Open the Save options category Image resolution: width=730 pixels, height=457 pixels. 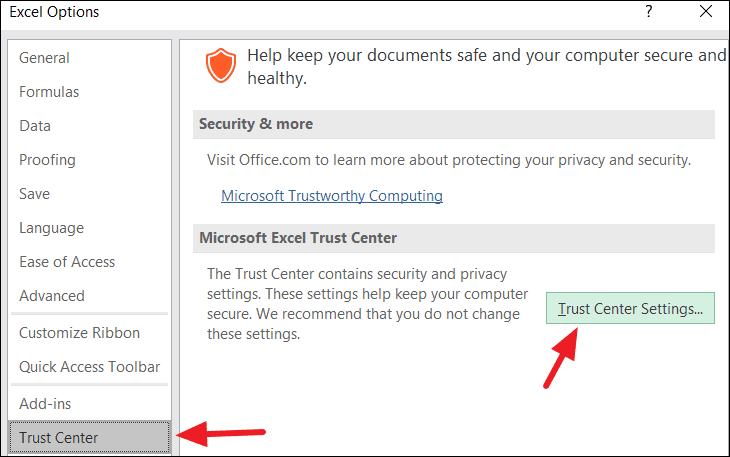click(34, 194)
